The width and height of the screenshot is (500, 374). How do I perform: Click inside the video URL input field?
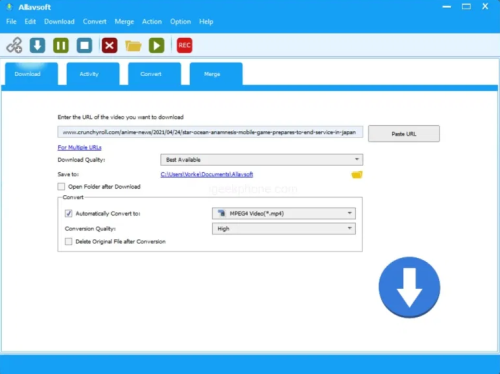point(210,132)
